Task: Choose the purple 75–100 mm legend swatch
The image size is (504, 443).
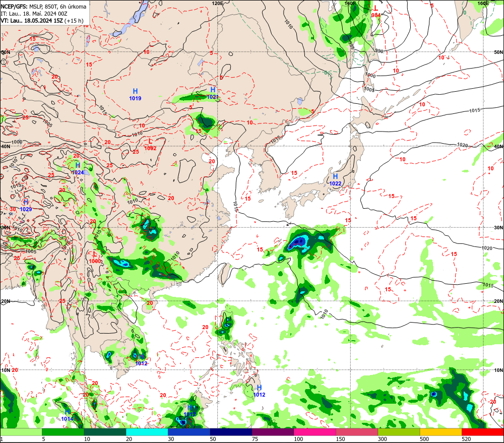Action: (273, 432)
